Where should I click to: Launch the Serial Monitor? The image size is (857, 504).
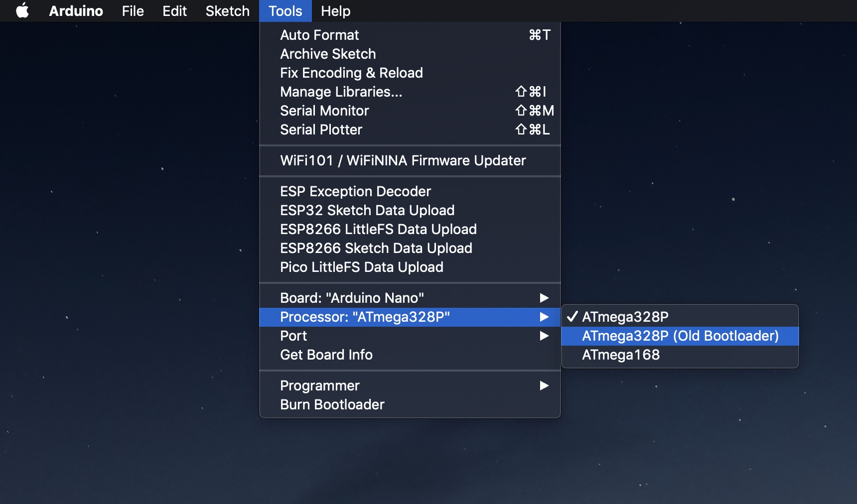(324, 111)
